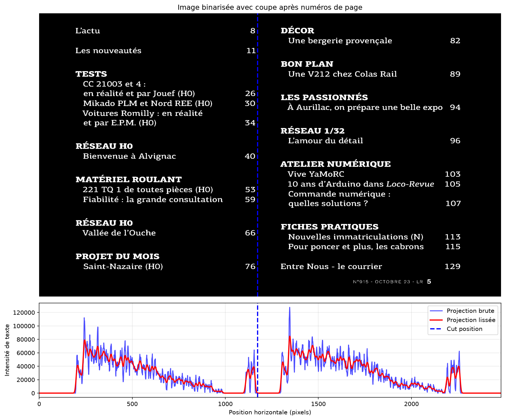Select the x-axis label 'Position horizontale (pixels)'
The width and height of the screenshot is (505, 420).
click(270, 412)
